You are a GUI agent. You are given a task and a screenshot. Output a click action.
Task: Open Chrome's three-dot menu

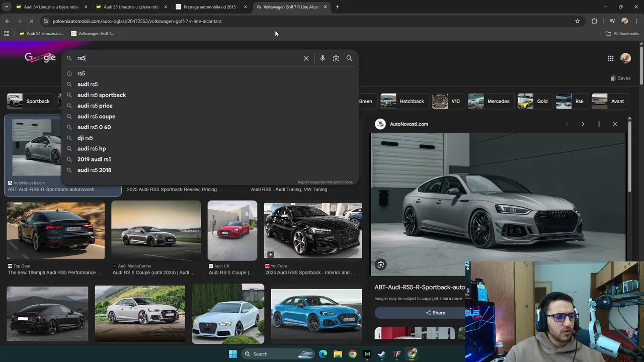637,21
